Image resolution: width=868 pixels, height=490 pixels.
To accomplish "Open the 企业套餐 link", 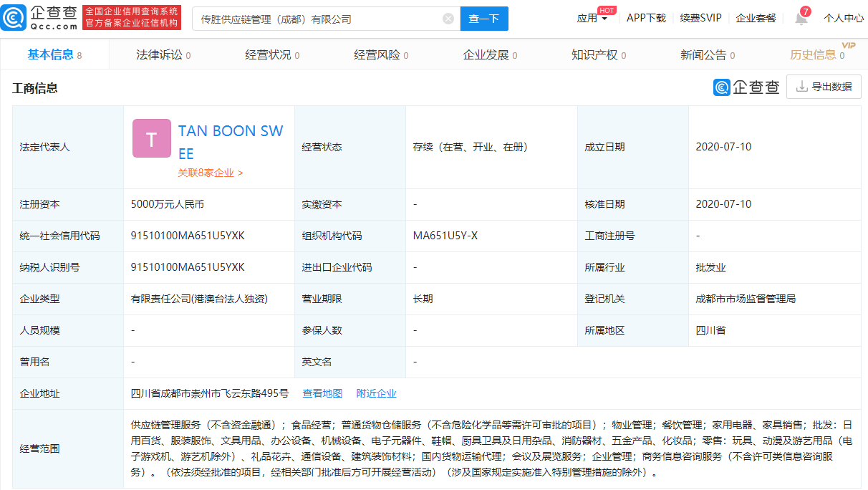I will pos(756,19).
